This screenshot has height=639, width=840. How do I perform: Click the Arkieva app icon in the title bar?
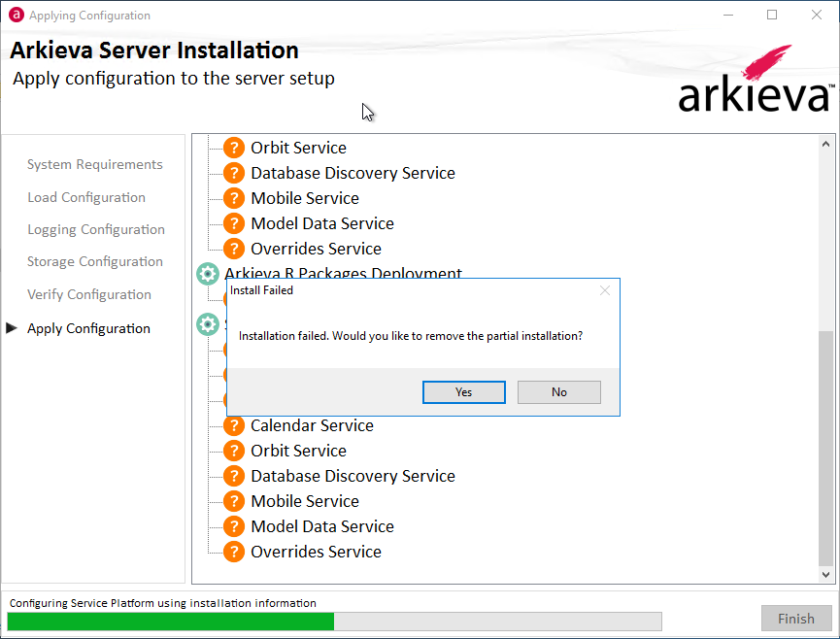(x=17, y=15)
